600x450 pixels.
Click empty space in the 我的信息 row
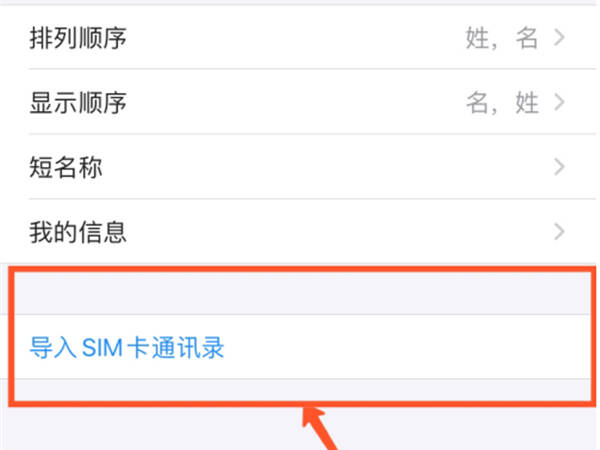pos(337,232)
